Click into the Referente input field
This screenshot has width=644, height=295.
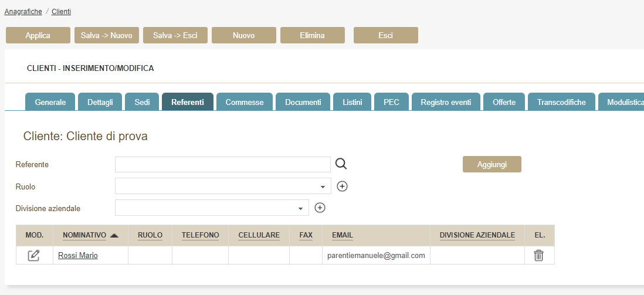point(223,164)
